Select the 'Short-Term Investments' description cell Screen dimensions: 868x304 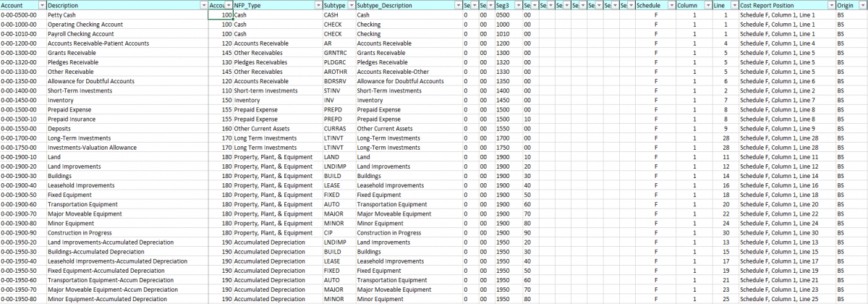pyautogui.click(x=127, y=90)
